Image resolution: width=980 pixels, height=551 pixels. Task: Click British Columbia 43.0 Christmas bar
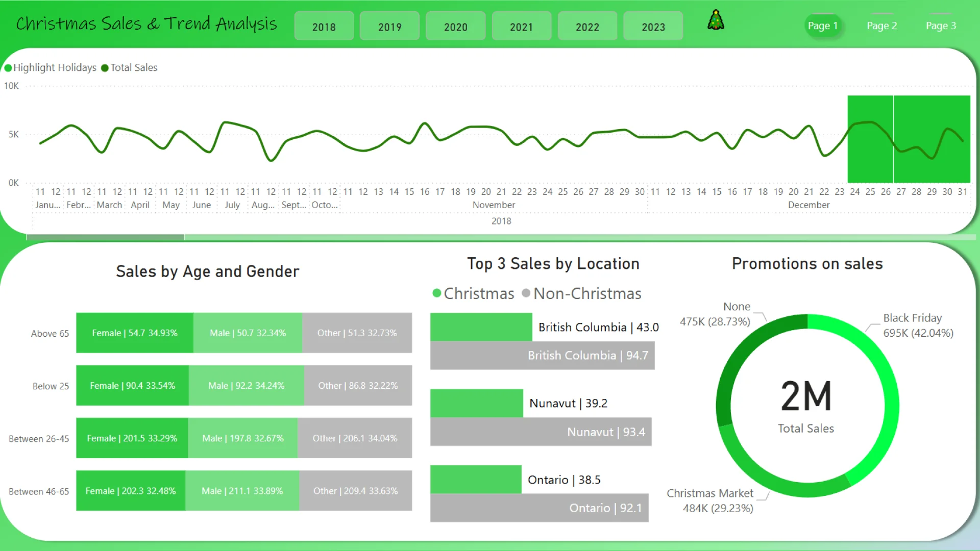(481, 327)
